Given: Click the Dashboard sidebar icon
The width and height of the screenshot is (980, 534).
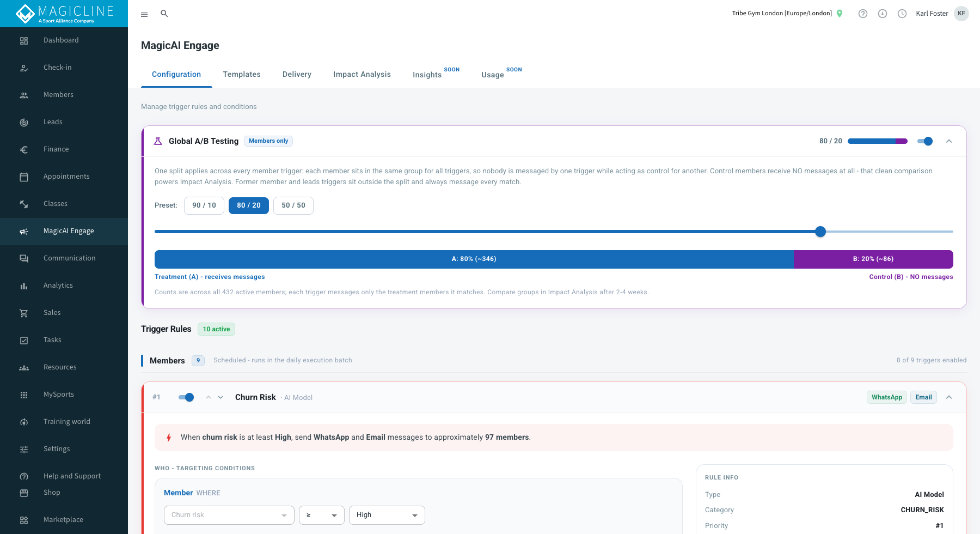Looking at the screenshot, I should click(x=24, y=40).
